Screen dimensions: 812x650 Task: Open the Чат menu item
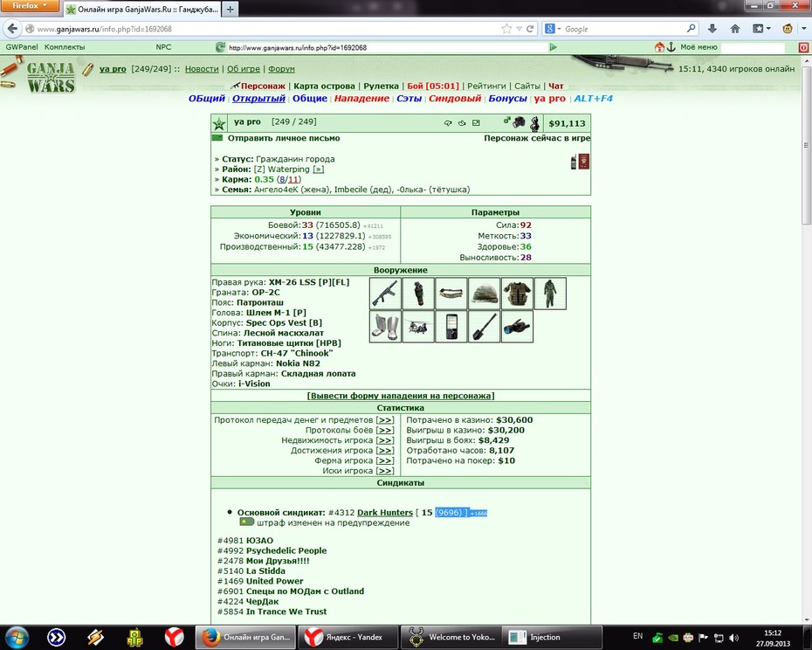555,86
